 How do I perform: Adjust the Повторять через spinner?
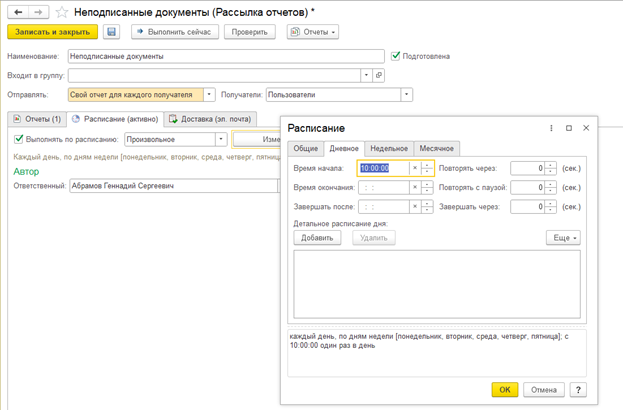tap(550, 168)
